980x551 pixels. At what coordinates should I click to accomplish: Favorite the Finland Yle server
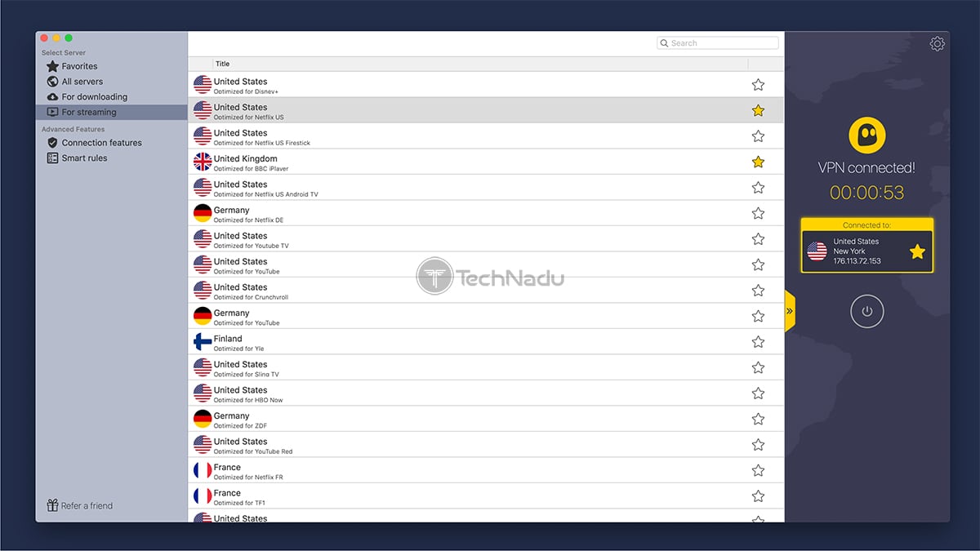[x=758, y=342]
